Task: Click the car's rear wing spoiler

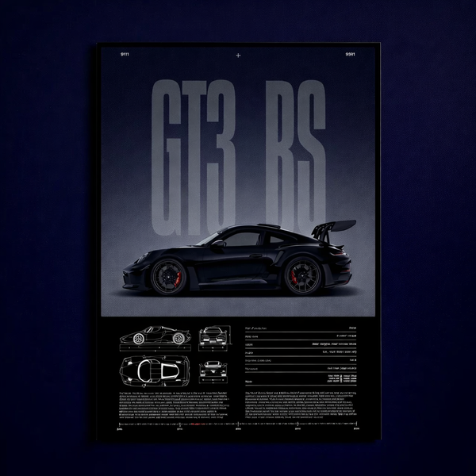Action: pos(334,230)
